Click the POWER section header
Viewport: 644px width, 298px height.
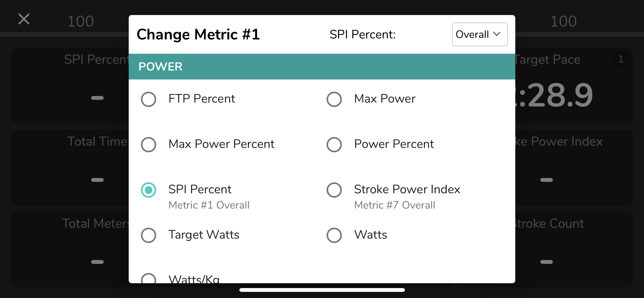(160, 66)
